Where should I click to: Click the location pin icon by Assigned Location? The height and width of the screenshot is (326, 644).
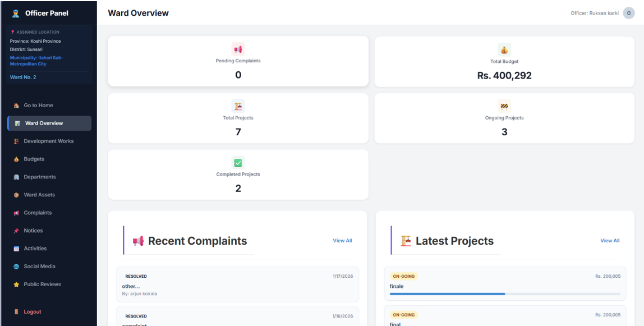[x=12, y=32]
